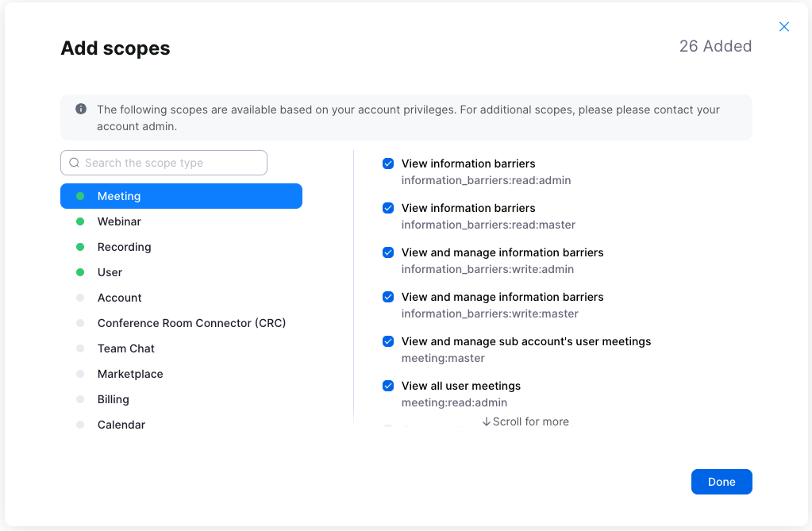
Task: Open the Calendar scope category
Action: coord(121,425)
